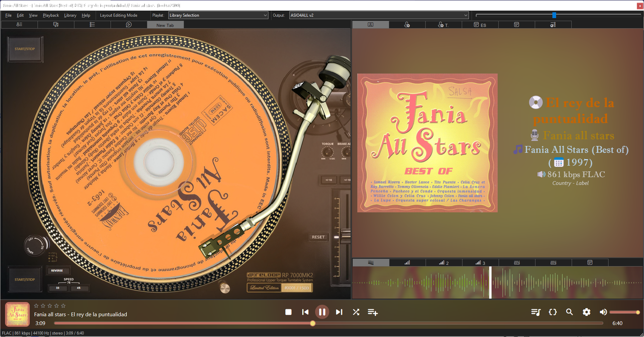Open the File menu
Image resolution: width=644 pixels, height=337 pixels.
click(9, 15)
